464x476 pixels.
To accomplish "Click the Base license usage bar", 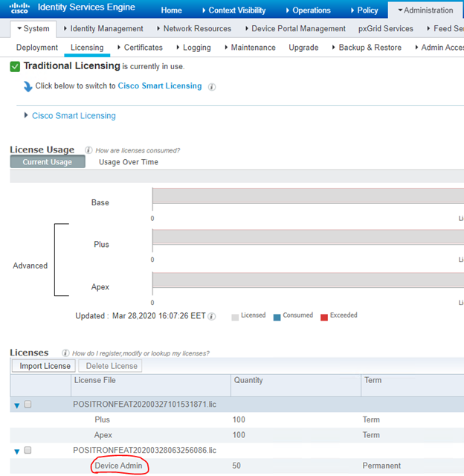I will (308, 196).
